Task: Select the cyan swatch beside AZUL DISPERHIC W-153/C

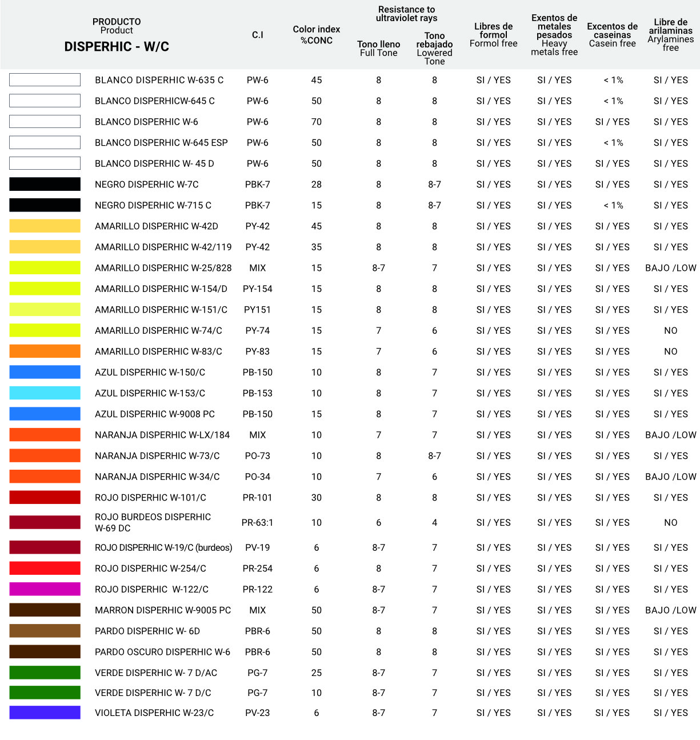Action: pos(45,393)
